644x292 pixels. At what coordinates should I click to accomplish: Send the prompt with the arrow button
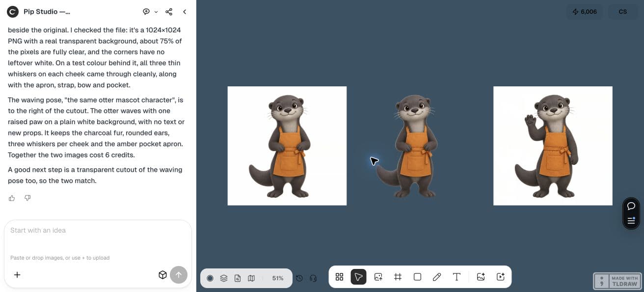coord(179,275)
